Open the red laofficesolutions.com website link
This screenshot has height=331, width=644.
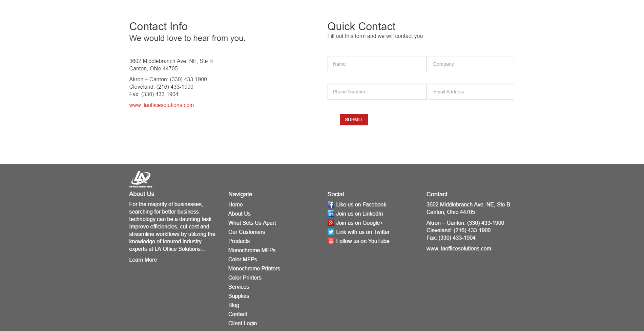click(x=161, y=105)
